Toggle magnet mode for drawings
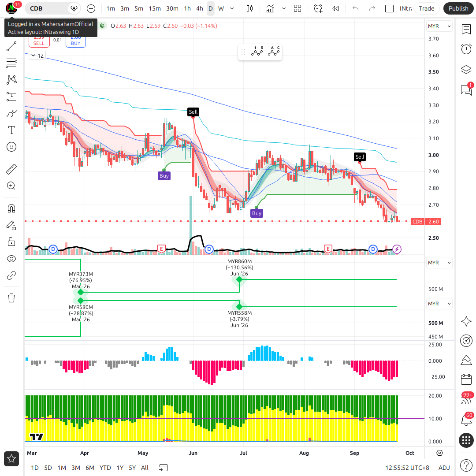476x476 pixels. coord(11,208)
